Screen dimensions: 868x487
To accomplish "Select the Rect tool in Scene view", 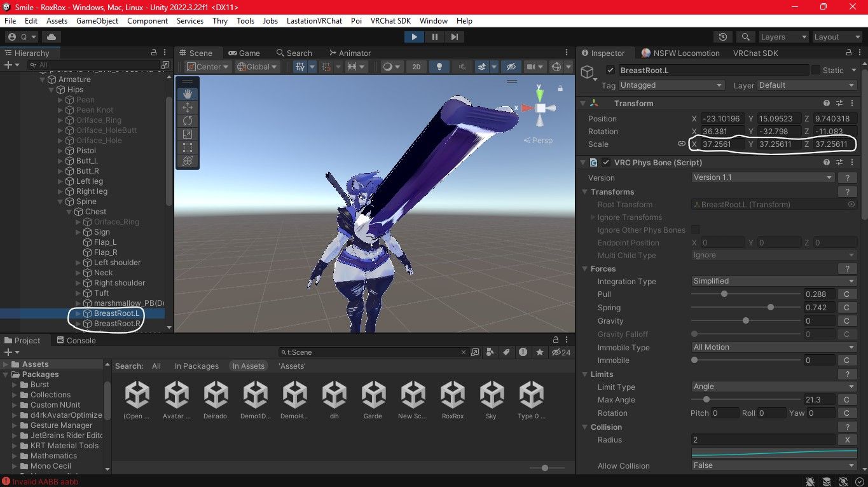I will coord(188,147).
